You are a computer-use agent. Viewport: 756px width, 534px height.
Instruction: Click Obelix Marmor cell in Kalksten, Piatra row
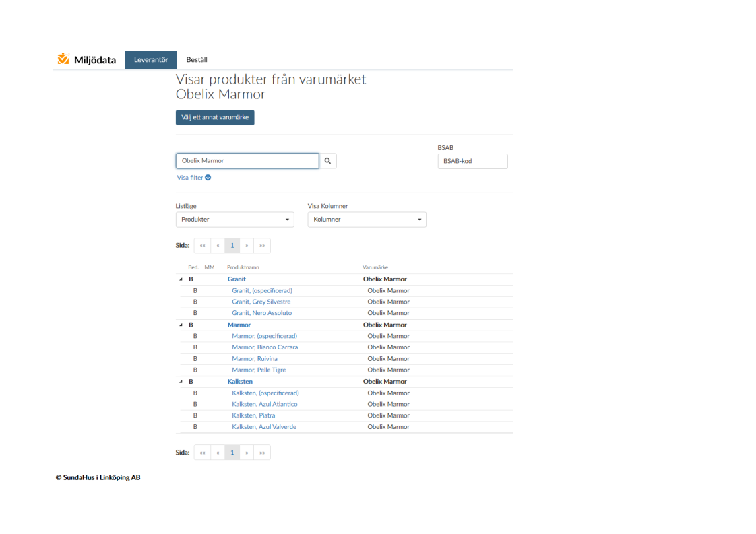click(388, 415)
